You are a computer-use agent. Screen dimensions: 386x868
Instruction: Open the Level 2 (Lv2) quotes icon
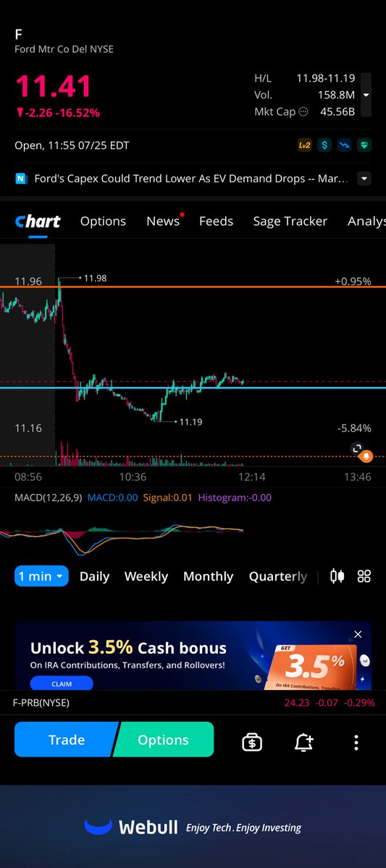tap(305, 145)
